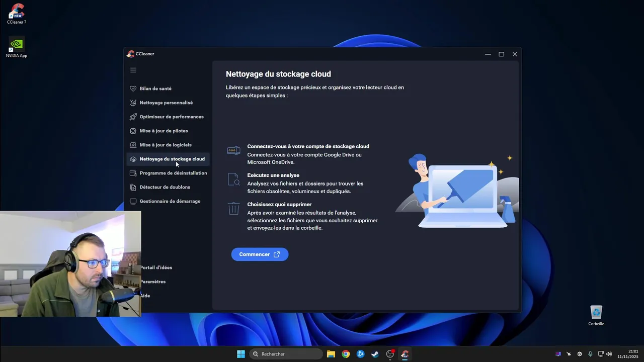Click the 'Choisissez quoi supprimer' step text

pos(279,205)
